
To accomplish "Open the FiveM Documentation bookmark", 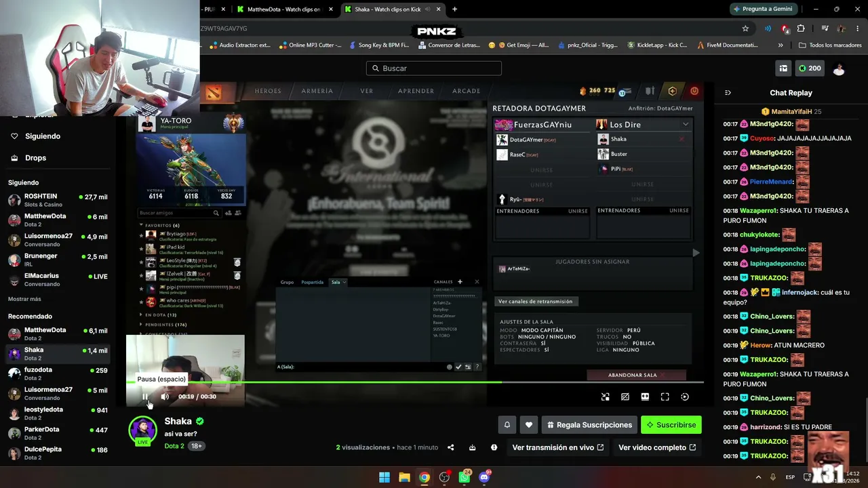I will click(727, 45).
